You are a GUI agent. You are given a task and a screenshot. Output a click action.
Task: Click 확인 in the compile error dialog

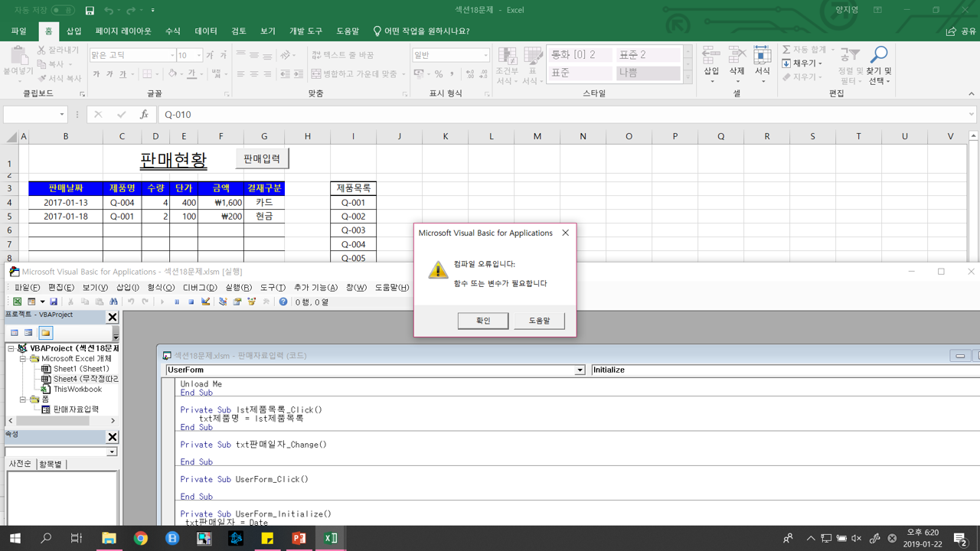pos(483,321)
